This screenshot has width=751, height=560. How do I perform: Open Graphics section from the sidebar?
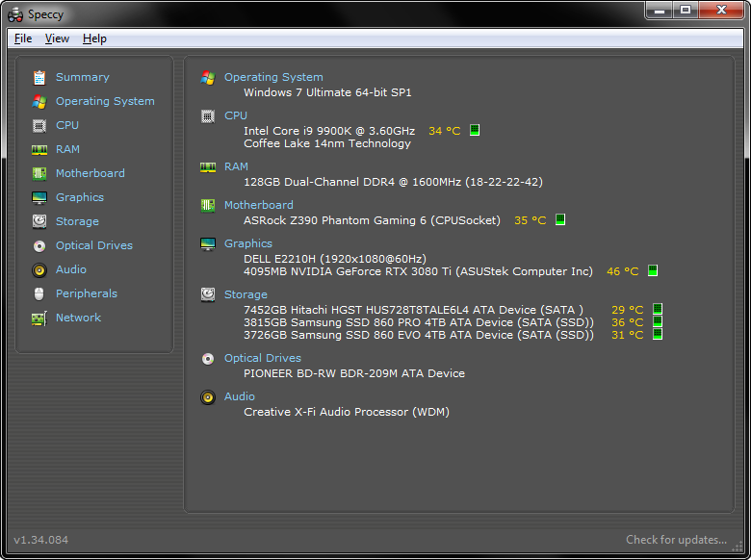80,197
